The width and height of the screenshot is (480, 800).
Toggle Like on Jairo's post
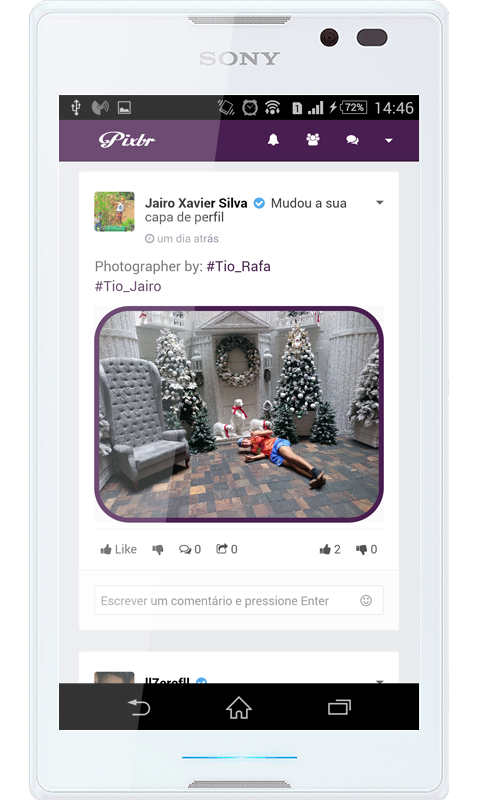click(x=118, y=549)
